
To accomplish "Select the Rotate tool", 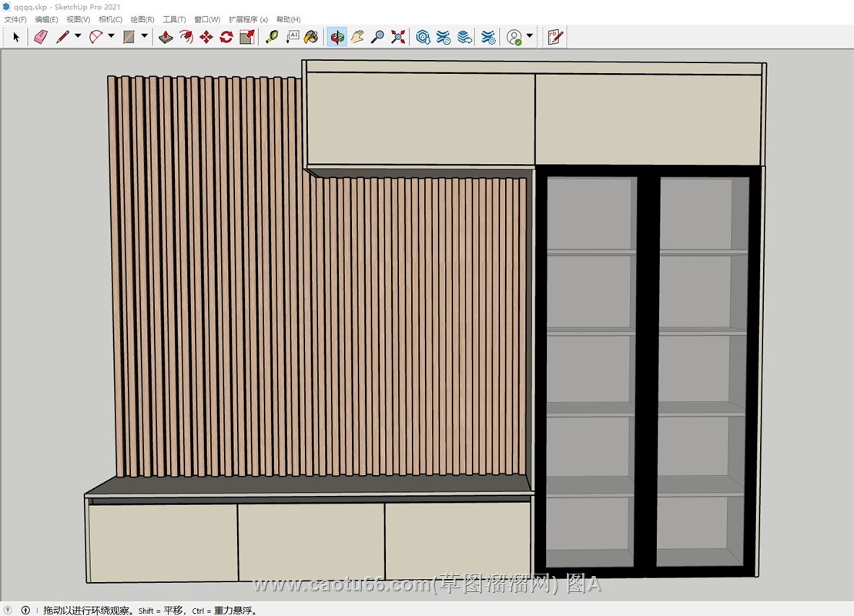I will 226,36.
